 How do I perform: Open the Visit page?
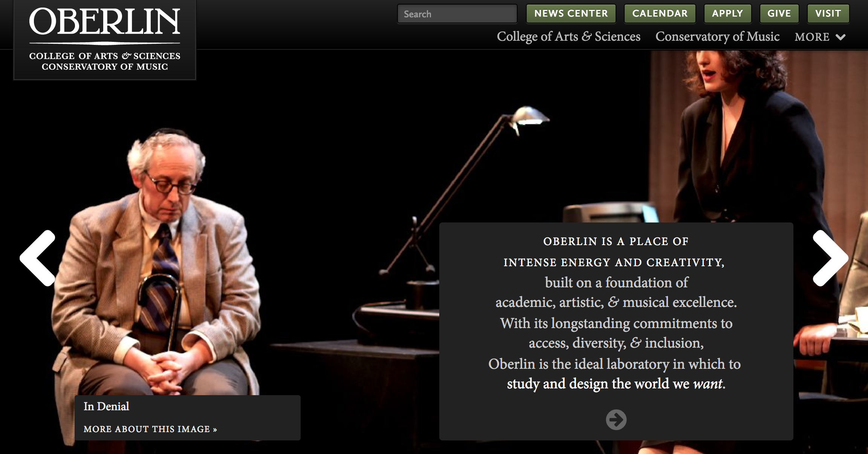point(828,14)
